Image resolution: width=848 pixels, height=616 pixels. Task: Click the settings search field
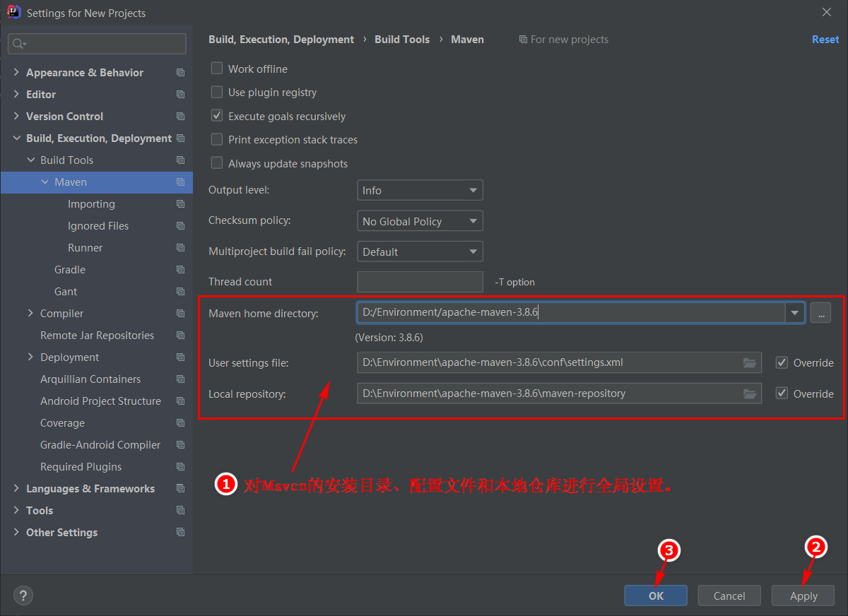[x=98, y=44]
